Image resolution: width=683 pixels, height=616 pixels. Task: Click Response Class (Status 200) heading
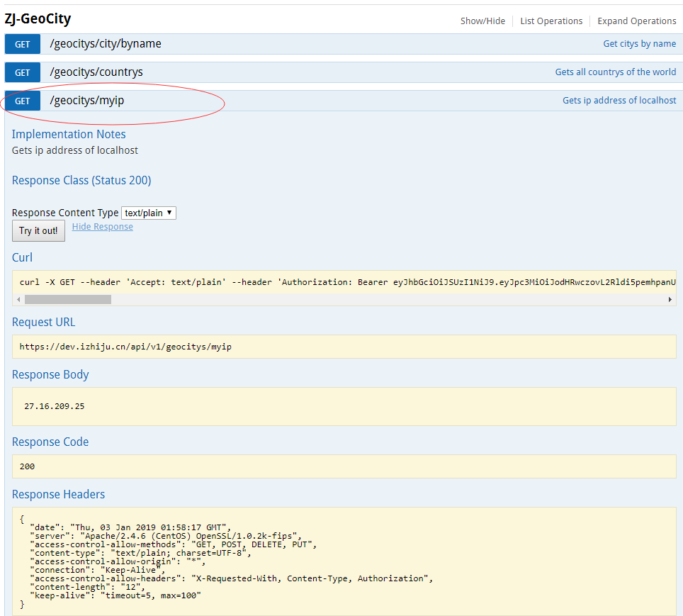[81, 181]
